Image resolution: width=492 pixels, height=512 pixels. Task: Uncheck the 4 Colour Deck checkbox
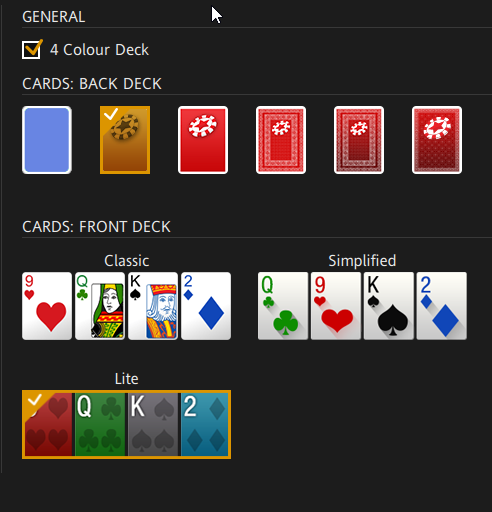tap(31, 50)
